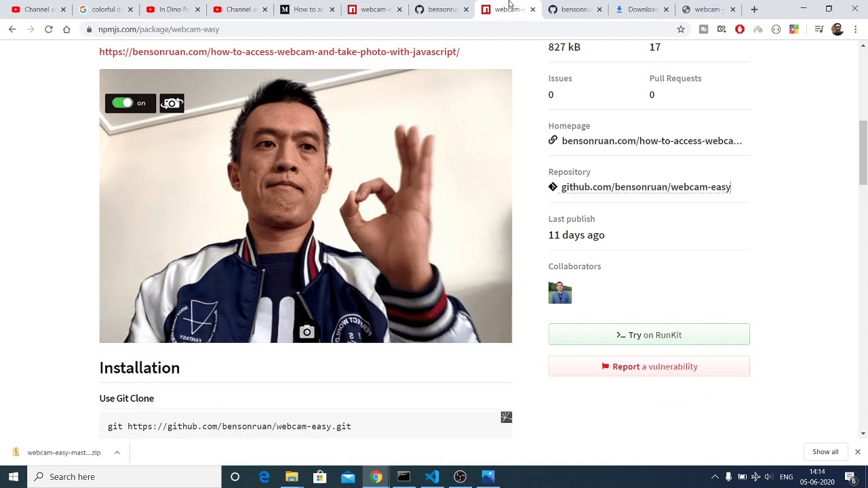The width and height of the screenshot is (868, 488).
Task: Open a new browser tab
Action: click(x=754, y=9)
